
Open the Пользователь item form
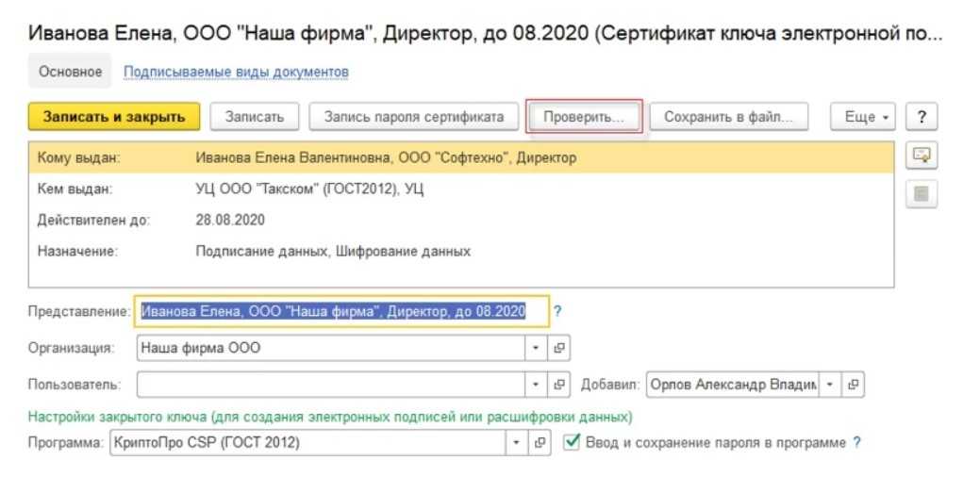click(x=558, y=385)
